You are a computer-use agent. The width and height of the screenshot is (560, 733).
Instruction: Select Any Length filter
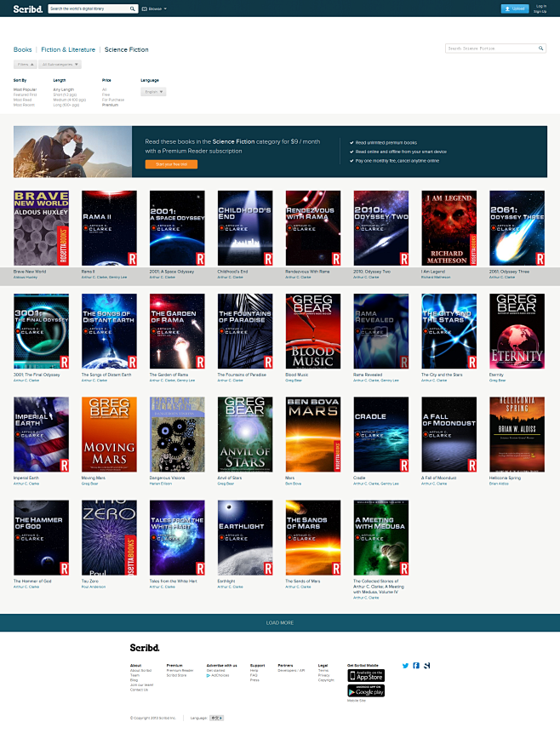(x=63, y=89)
